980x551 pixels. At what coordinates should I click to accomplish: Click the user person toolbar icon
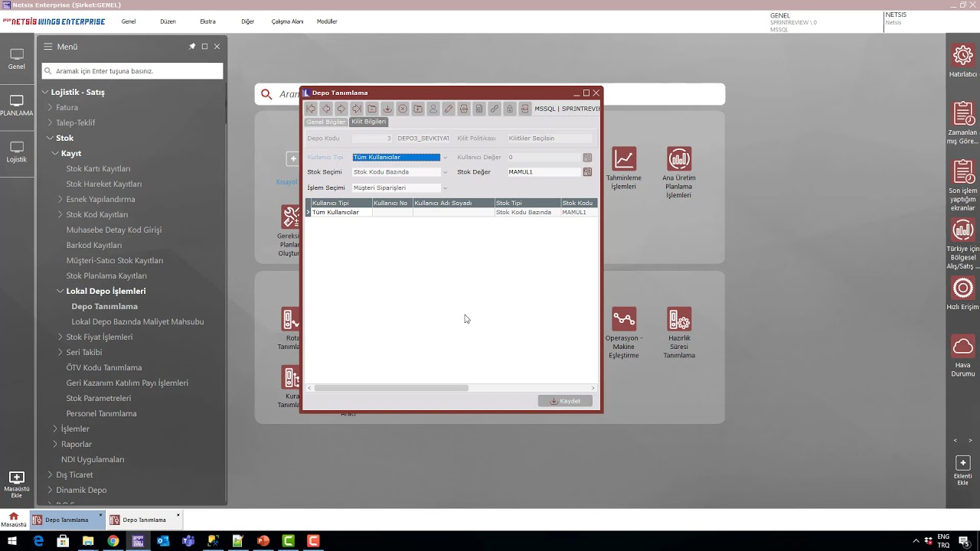tap(433, 109)
